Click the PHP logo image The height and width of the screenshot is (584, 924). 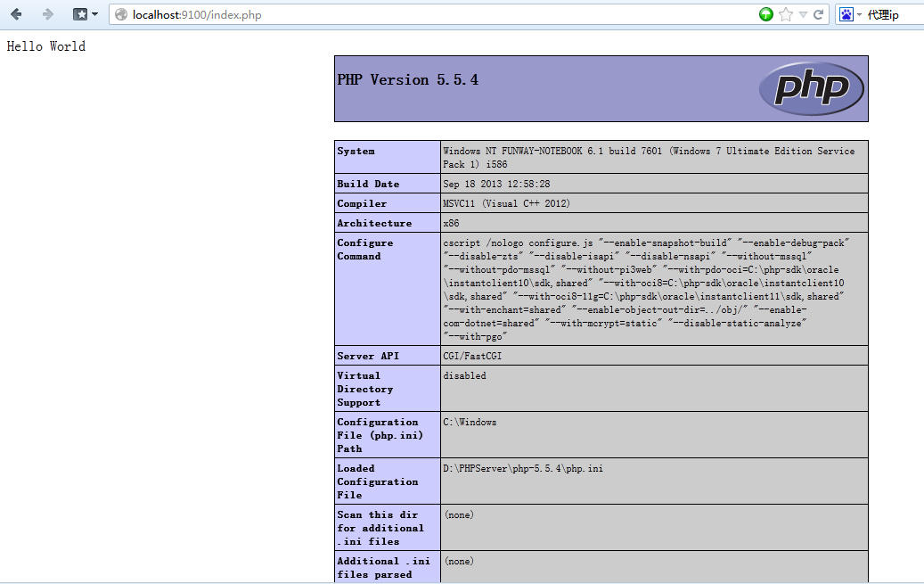click(x=811, y=88)
